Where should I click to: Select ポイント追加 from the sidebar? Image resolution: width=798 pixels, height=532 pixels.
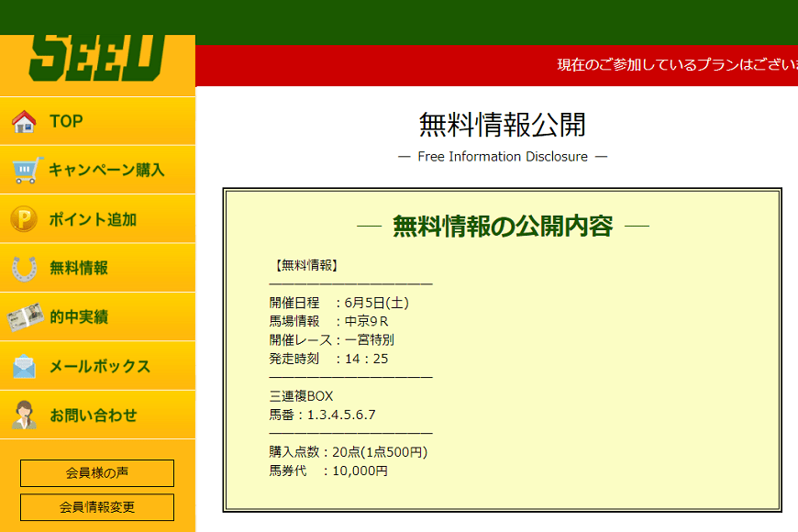pyautogui.click(x=93, y=219)
